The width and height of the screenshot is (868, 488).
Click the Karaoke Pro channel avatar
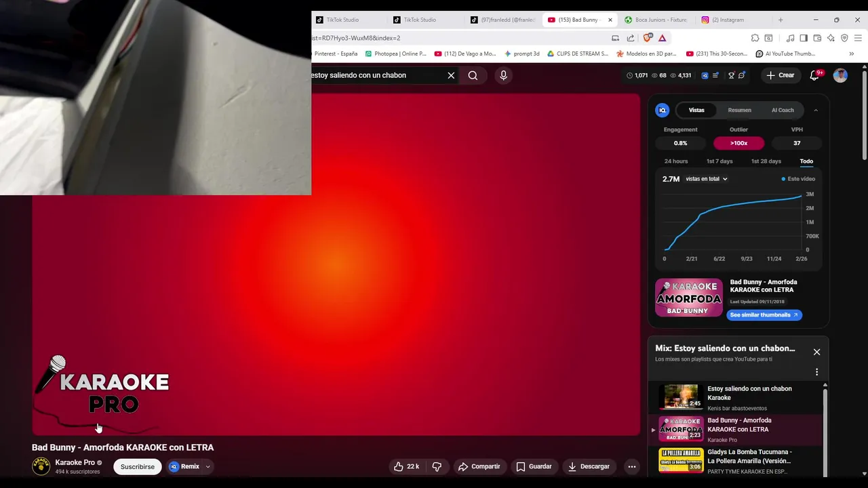click(41, 466)
